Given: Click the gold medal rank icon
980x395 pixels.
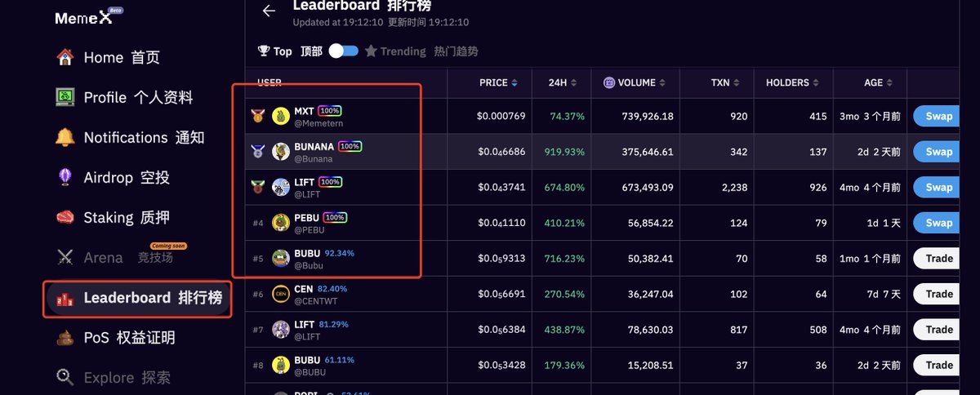Looking at the screenshot, I should pos(258,116).
